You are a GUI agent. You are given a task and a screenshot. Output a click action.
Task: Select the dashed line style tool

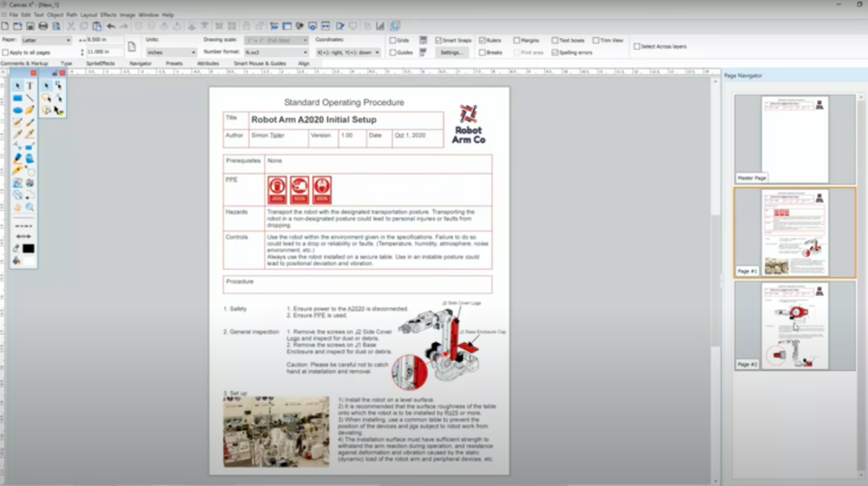tap(24, 226)
